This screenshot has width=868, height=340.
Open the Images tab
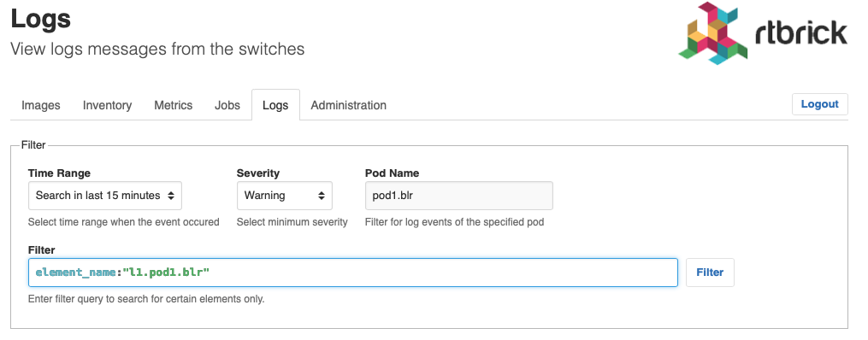[x=40, y=105]
